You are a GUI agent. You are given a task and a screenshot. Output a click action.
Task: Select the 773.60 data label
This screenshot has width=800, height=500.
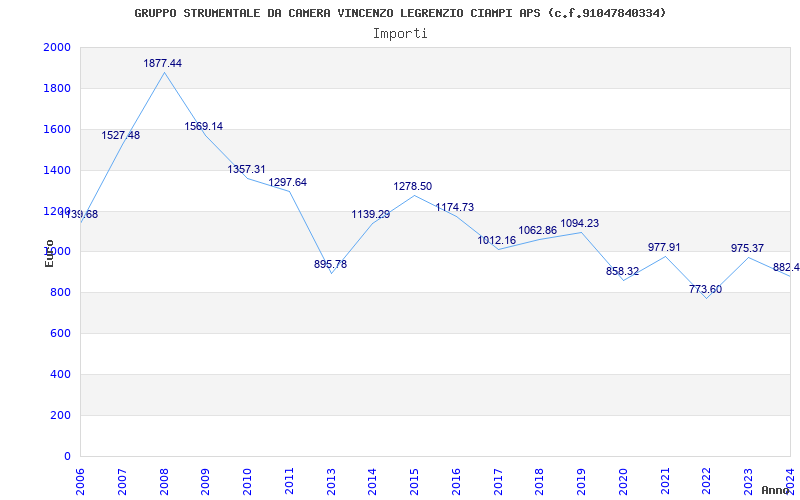(x=706, y=289)
